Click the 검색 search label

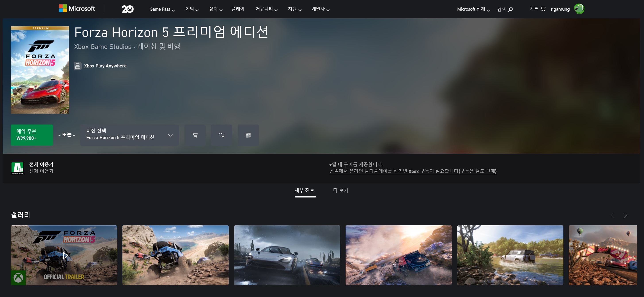coord(501,10)
